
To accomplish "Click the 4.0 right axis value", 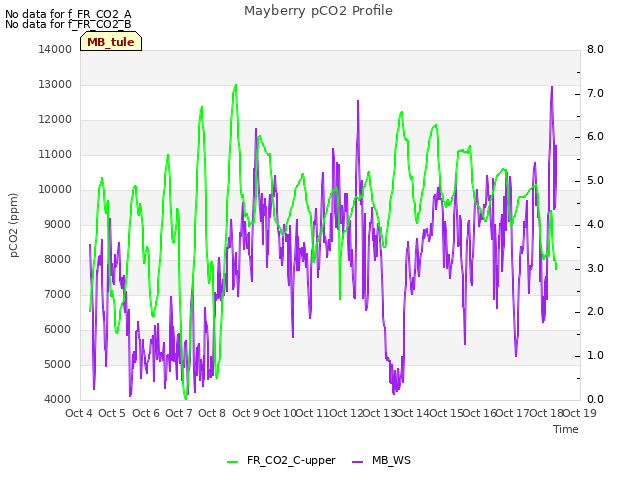I will (x=595, y=224).
